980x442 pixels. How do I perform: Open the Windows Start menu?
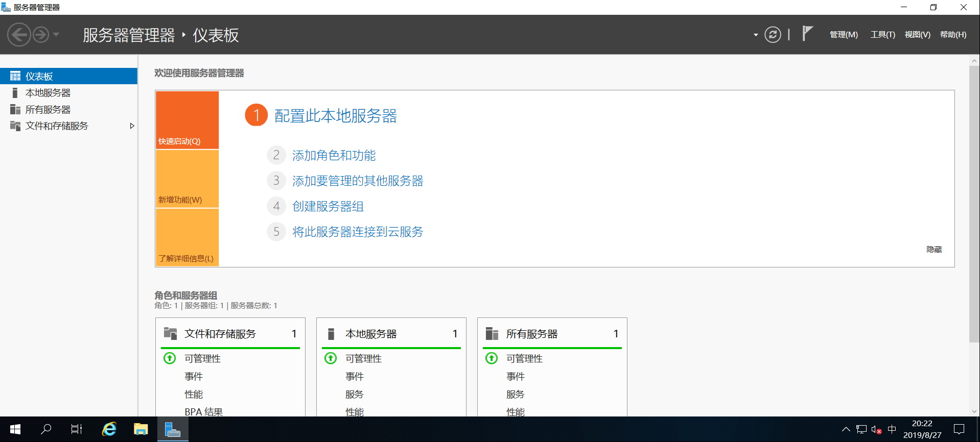point(15,429)
